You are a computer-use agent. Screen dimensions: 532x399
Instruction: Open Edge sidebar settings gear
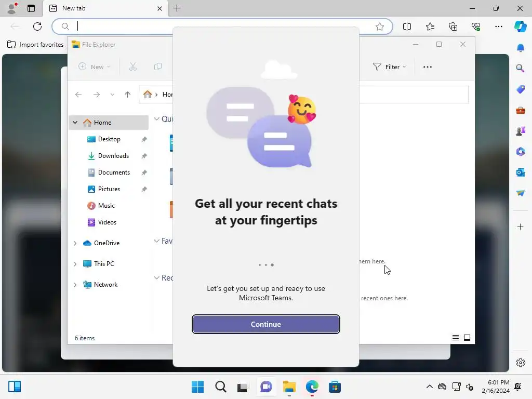[521, 363]
